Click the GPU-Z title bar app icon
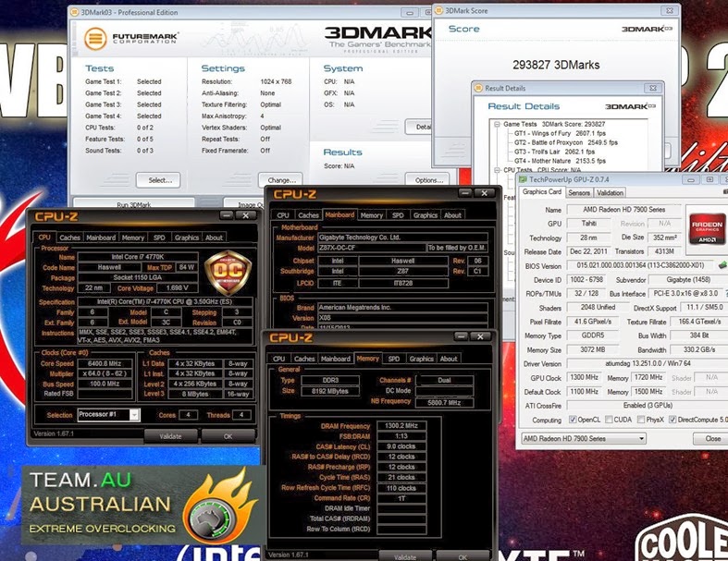Viewport: 728px width, 561px height. coord(523,179)
